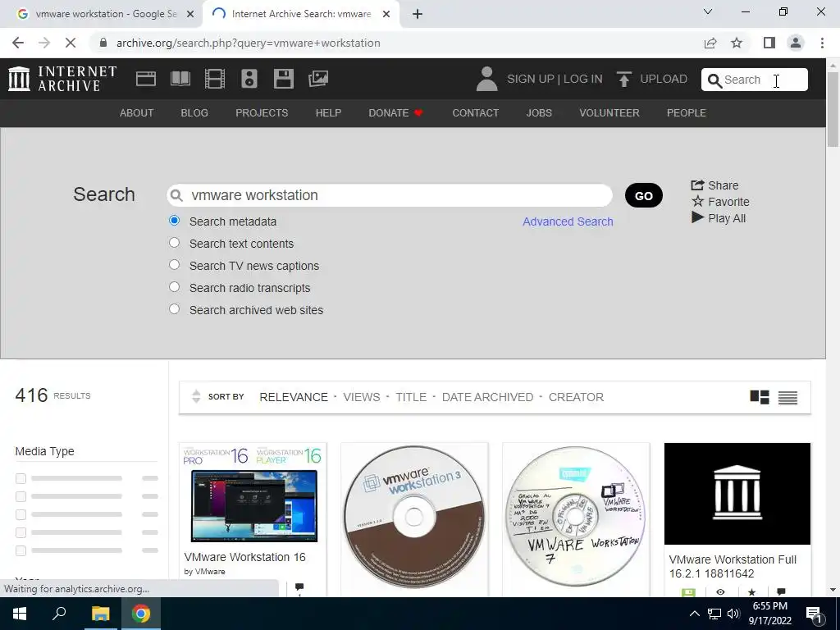Open the Web (Wayback) media icon
The image size is (840, 630).
point(146,79)
